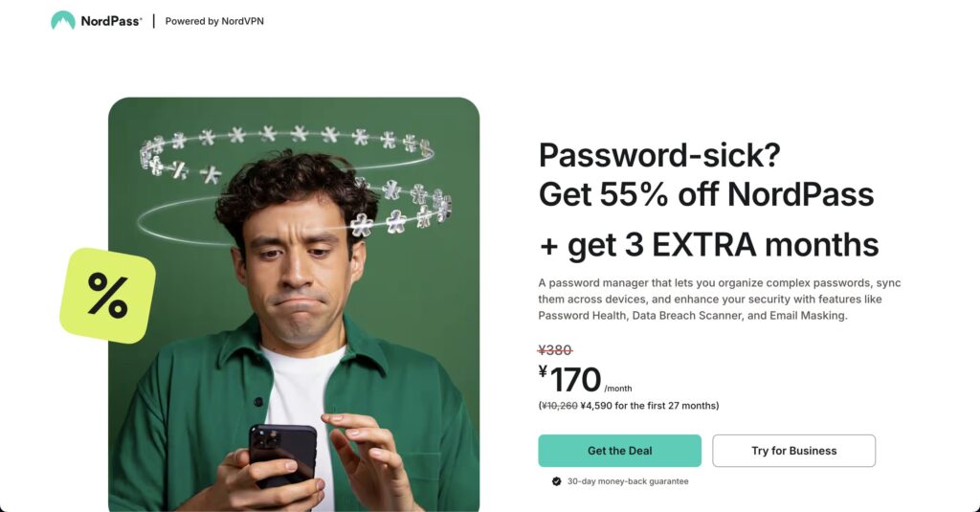The width and height of the screenshot is (980, 512).
Task: Click the crossed-out ¥10,260 total price
Action: pos(559,406)
